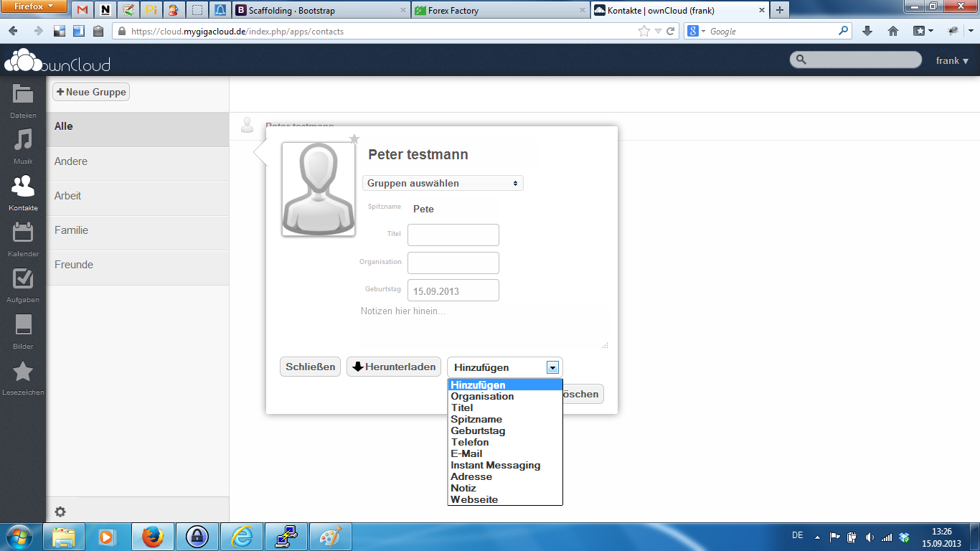Select E-Mail option
The height and width of the screenshot is (551, 980).
[505, 453]
